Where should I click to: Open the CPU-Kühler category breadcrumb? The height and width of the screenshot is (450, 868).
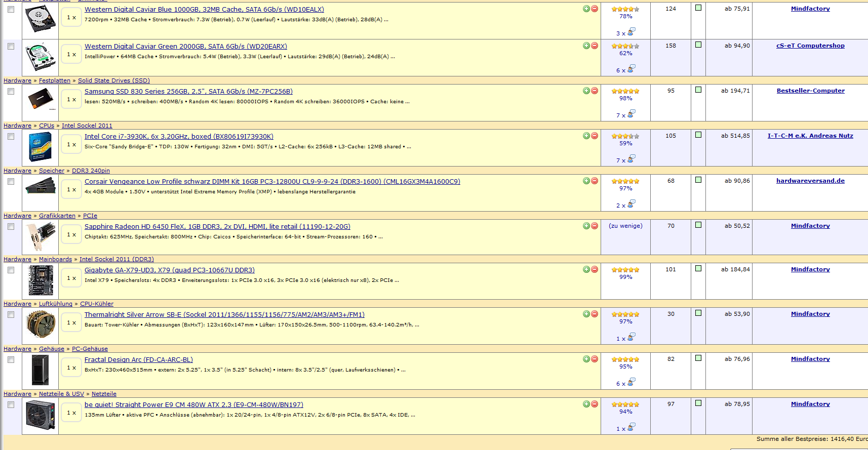97,304
